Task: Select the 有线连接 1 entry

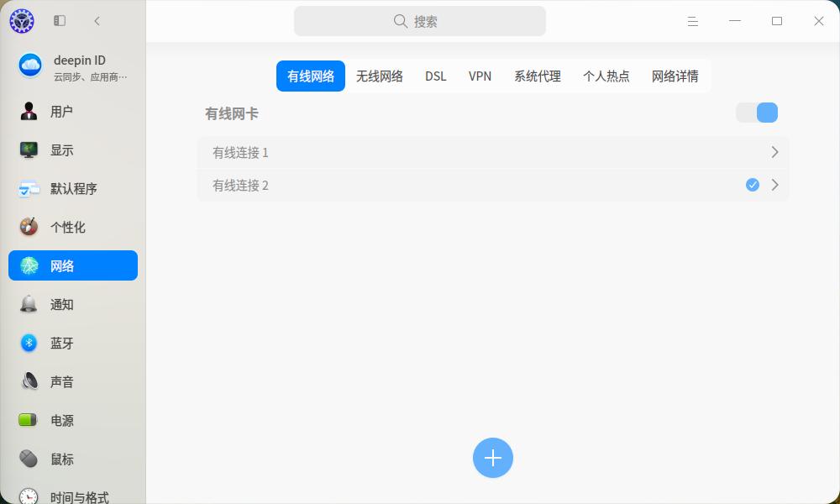Action: tap(493, 152)
